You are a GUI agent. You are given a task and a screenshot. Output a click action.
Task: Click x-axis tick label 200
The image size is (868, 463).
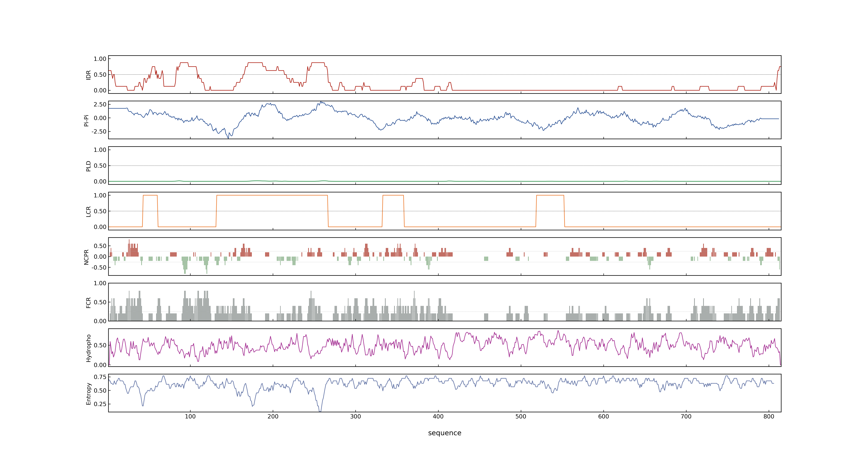pyautogui.click(x=273, y=416)
